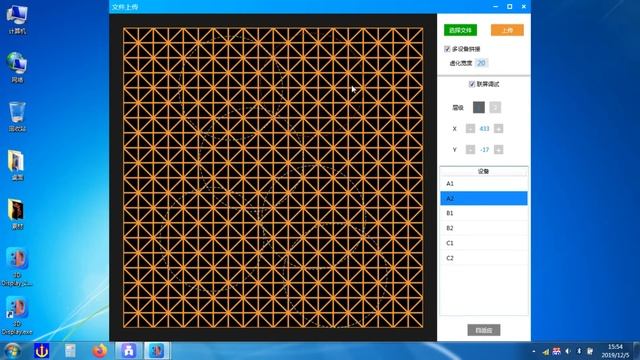640x360 pixels.
Task: Open the upper 3D Display desktop icon
Action: pos(17,267)
